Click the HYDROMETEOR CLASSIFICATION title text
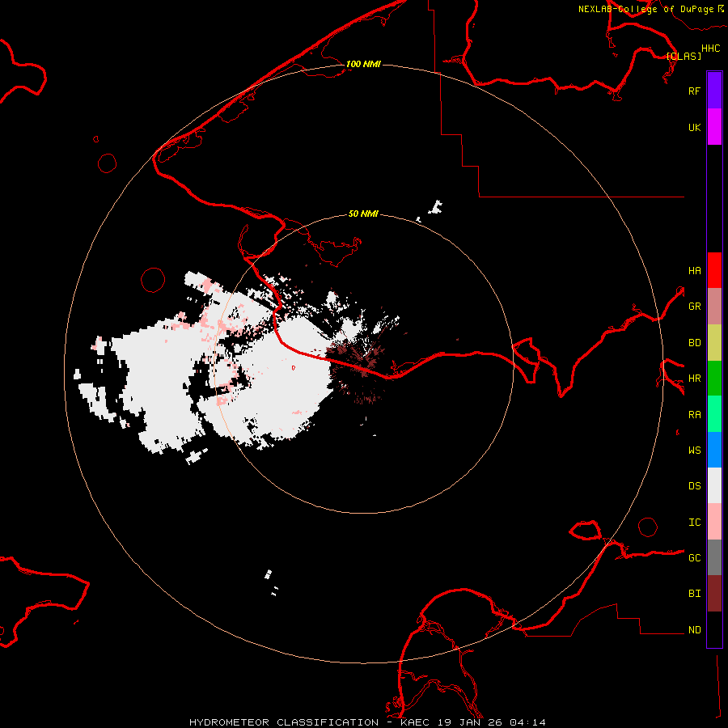728x728 pixels. pyautogui.click(x=284, y=722)
